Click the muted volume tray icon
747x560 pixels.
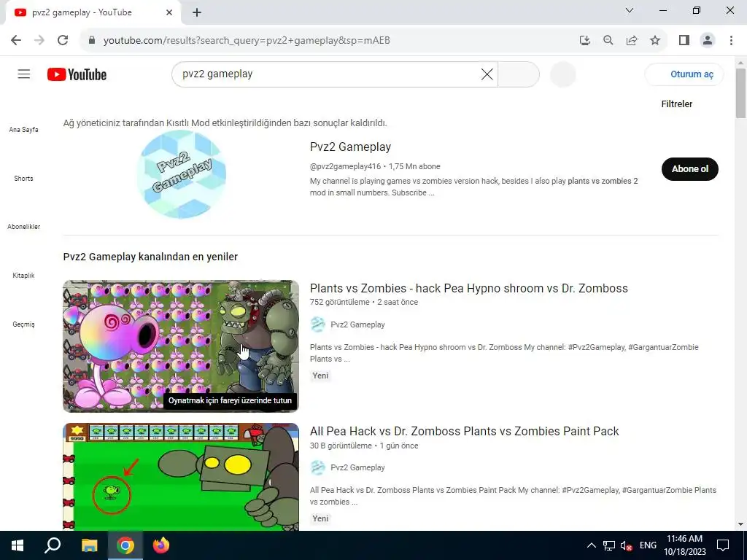click(627, 545)
